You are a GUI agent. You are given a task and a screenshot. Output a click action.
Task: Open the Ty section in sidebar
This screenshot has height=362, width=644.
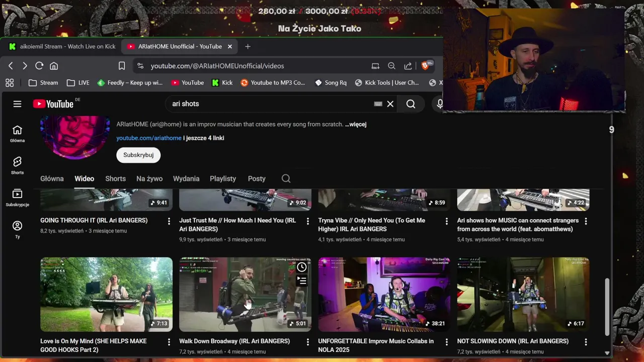click(x=17, y=230)
